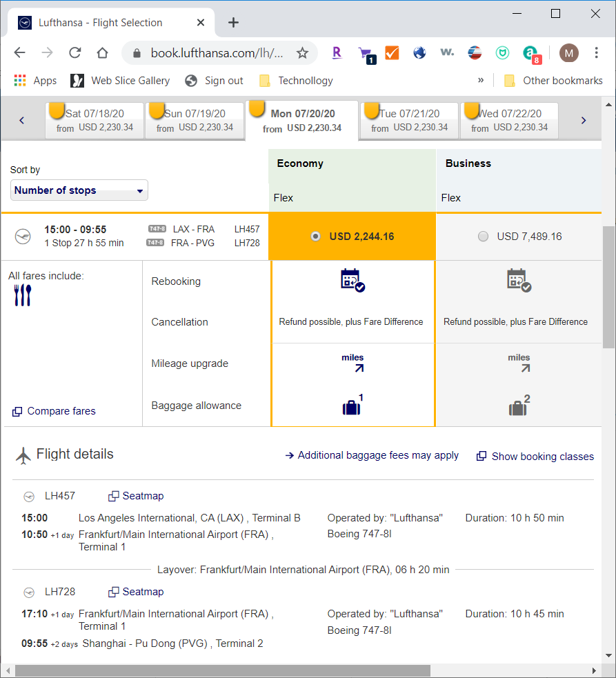
Task: Open the Rakuten extension
Action: 337,52
